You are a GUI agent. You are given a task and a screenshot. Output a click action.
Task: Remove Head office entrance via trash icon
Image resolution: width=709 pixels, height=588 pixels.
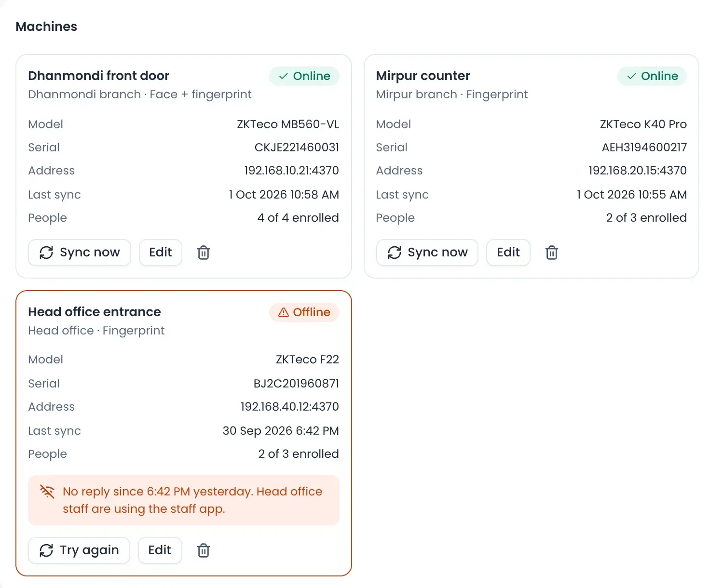[x=204, y=550]
